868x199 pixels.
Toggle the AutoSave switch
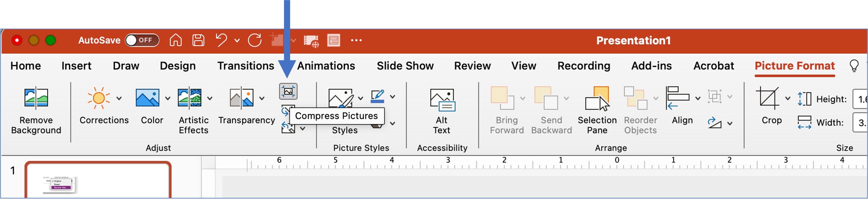coord(142,40)
